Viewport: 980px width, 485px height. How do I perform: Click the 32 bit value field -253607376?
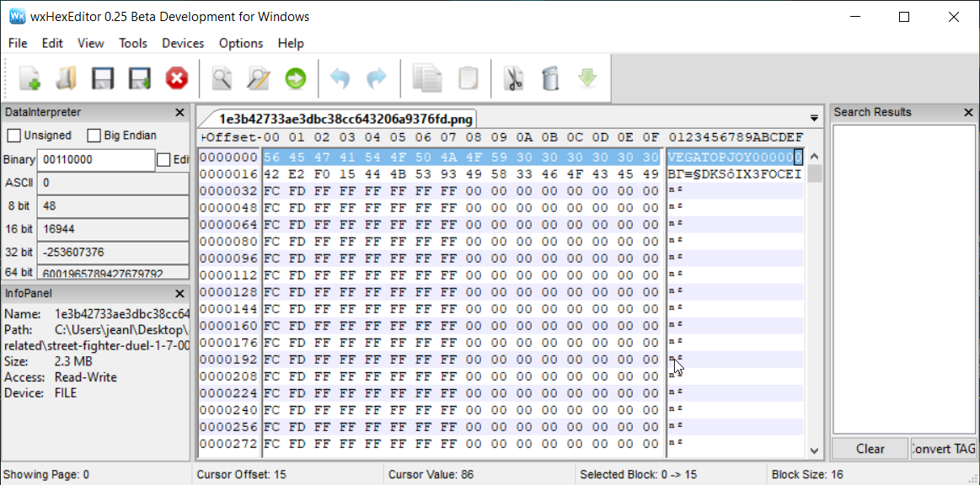coord(113,252)
